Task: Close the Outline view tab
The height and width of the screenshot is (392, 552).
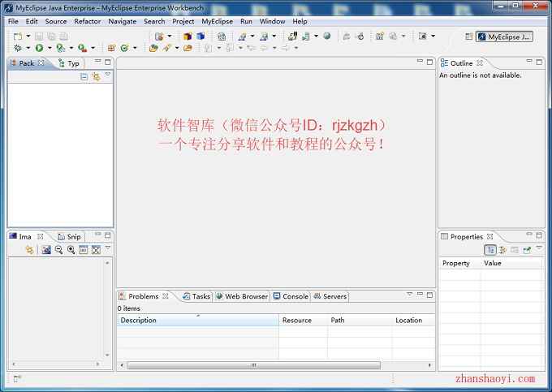Action: pos(480,63)
